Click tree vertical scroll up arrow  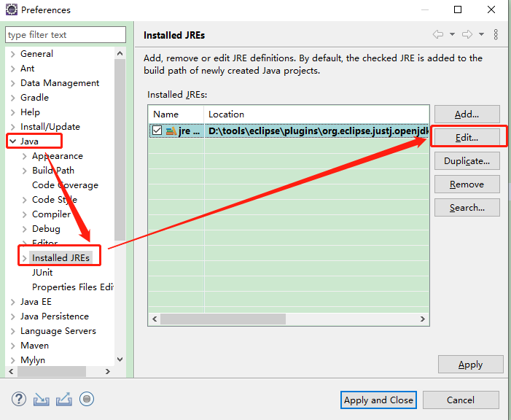[x=120, y=53]
